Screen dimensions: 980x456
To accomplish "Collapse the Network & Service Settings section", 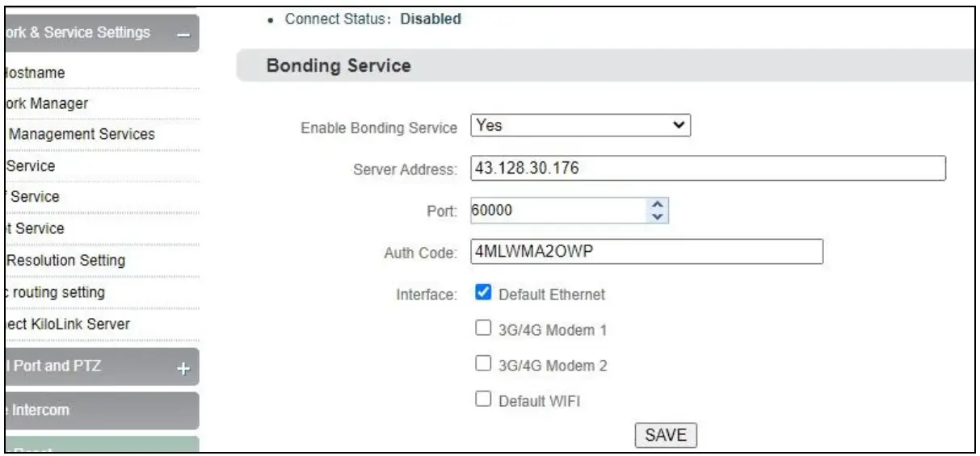I will click(x=183, y=34).
